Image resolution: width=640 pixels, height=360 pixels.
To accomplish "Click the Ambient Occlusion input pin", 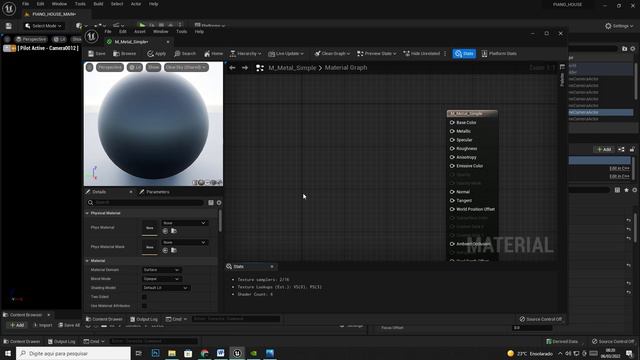I will pyautogui.click(x=452, y=244).
